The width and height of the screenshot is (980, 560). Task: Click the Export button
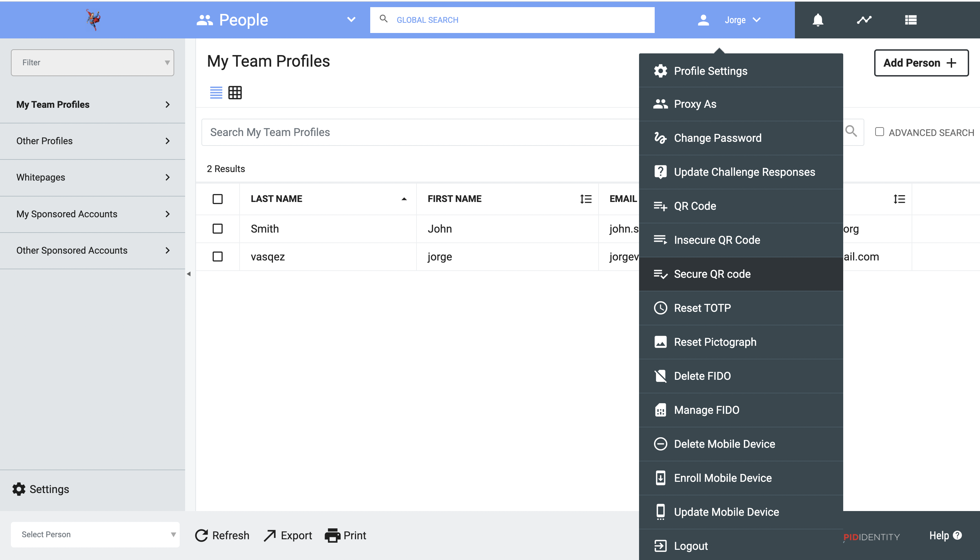tap(288, 536)
